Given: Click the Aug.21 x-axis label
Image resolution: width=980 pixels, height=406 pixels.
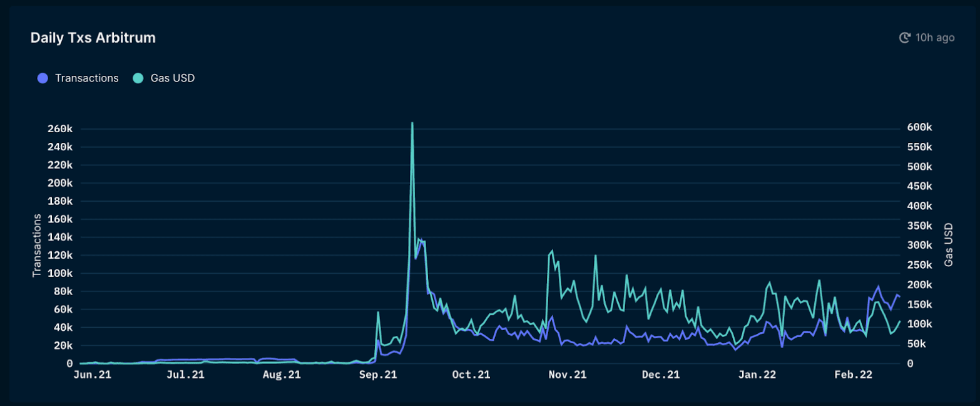Looking at the screenshot, I should (x=282, y=375).
